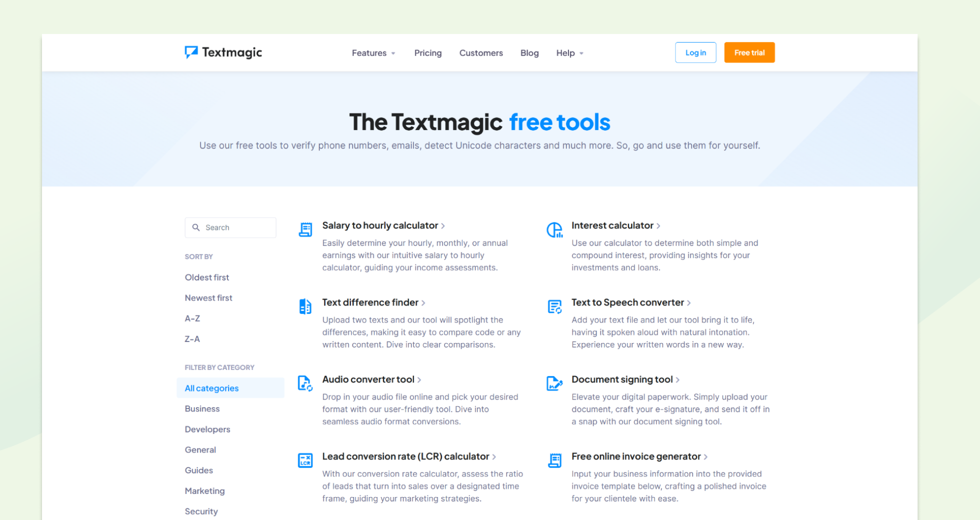
Task: Click the Textmagic logo icon
Action: point(191,52)
